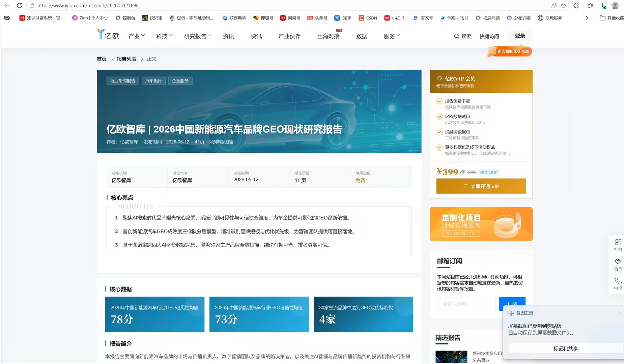
Task: Open Zion 个人中心 bookmark
Action: click(x=90, y=18)
